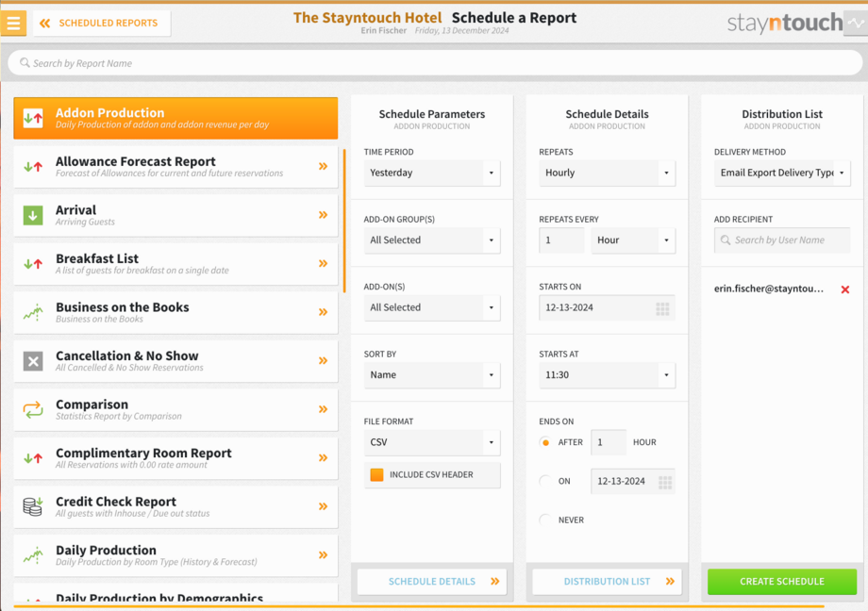Open the Add-On(s) dropdown
The width and height of the screenshot is (868, 611).
(x=432, y=308)
